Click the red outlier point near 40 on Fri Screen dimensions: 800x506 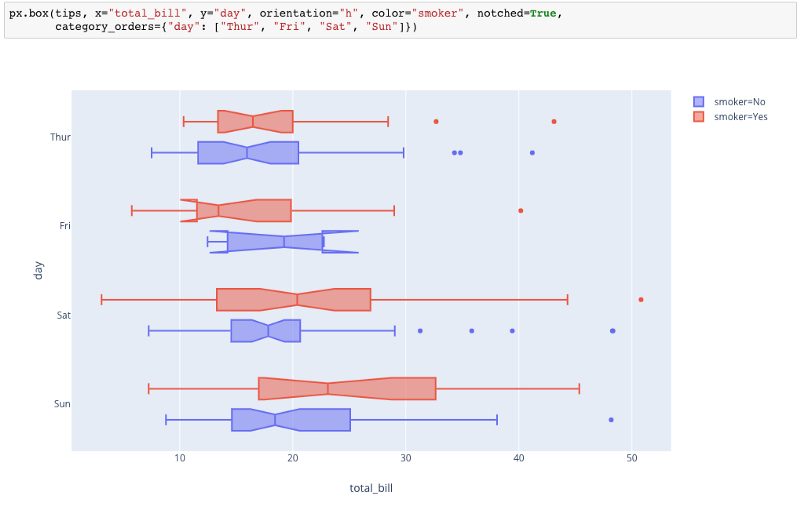520,211
